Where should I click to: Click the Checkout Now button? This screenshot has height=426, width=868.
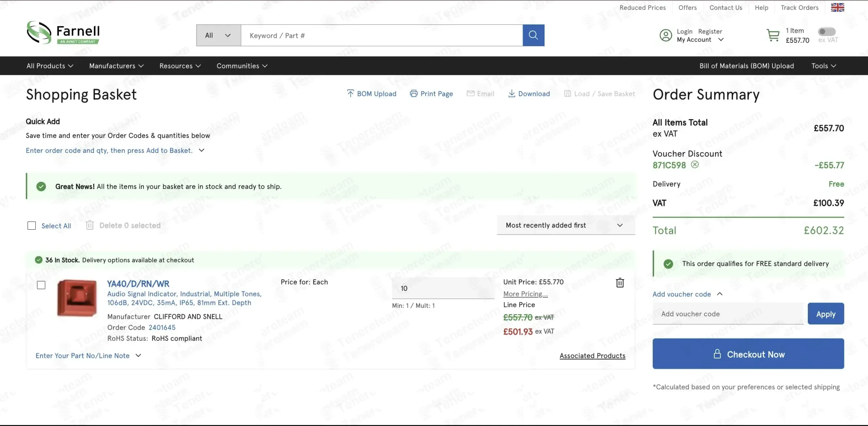(748, 354)
